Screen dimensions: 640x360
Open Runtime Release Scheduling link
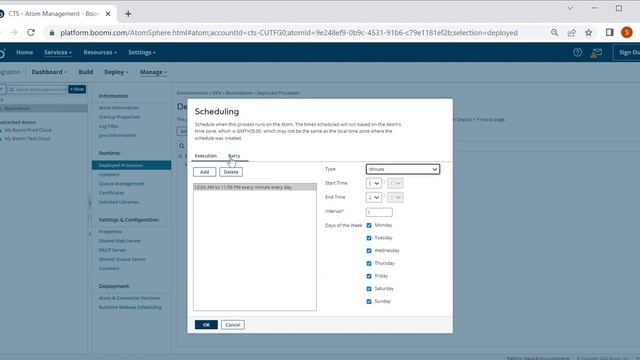click(x=130, y=307)
